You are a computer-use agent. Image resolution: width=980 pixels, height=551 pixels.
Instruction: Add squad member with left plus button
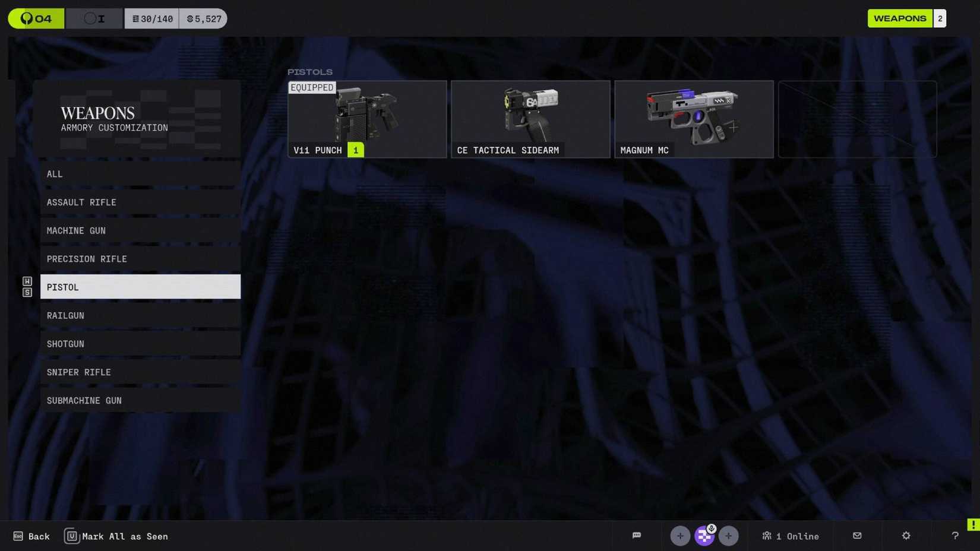tap(680, 536)
